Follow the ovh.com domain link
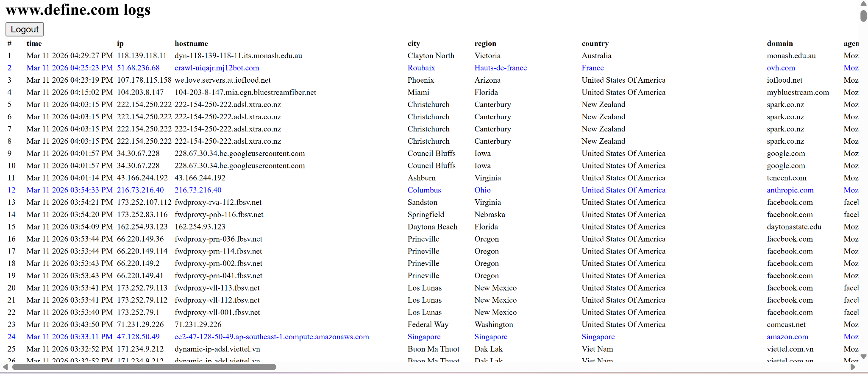The height and width of the screenshot is (374, 868). pyautogui.click(x=781, y=68)
